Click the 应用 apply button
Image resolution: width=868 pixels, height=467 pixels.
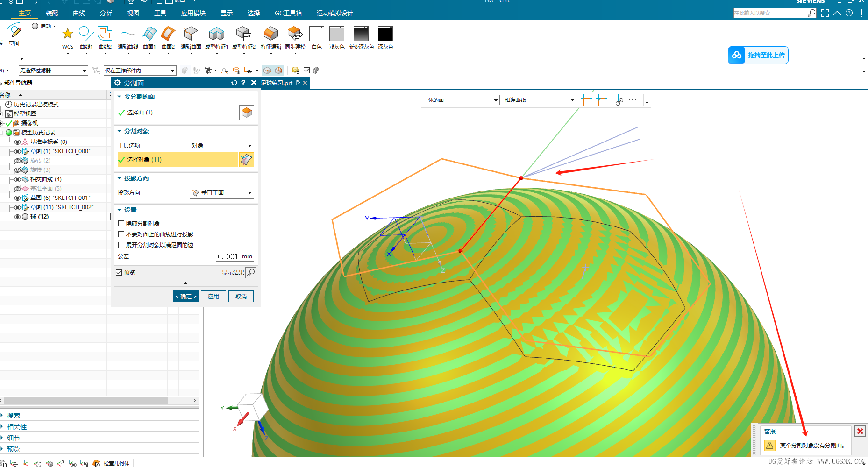[213, 297]
